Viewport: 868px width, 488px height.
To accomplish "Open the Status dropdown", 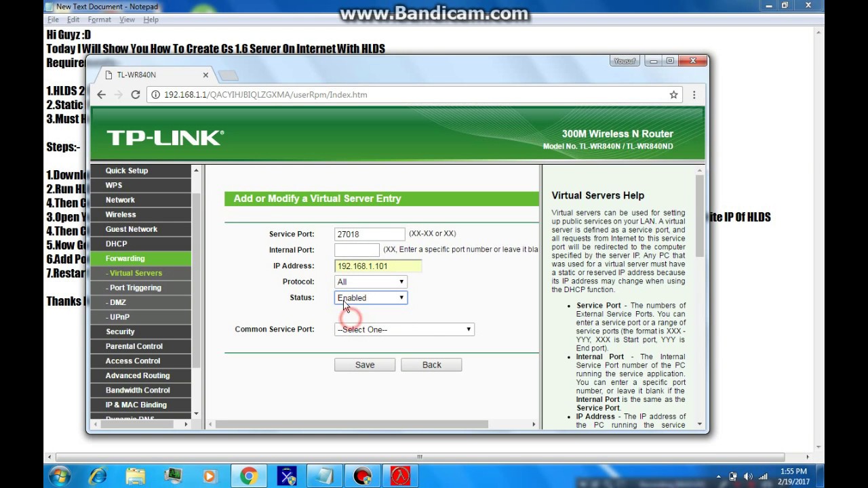I will click(371, 298).
